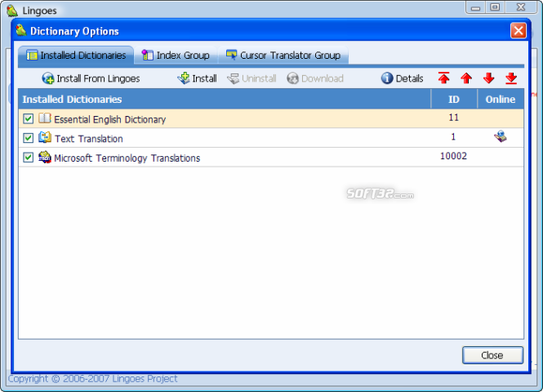
Task: Click the ID column header
Action: click(x=454, y=99)
